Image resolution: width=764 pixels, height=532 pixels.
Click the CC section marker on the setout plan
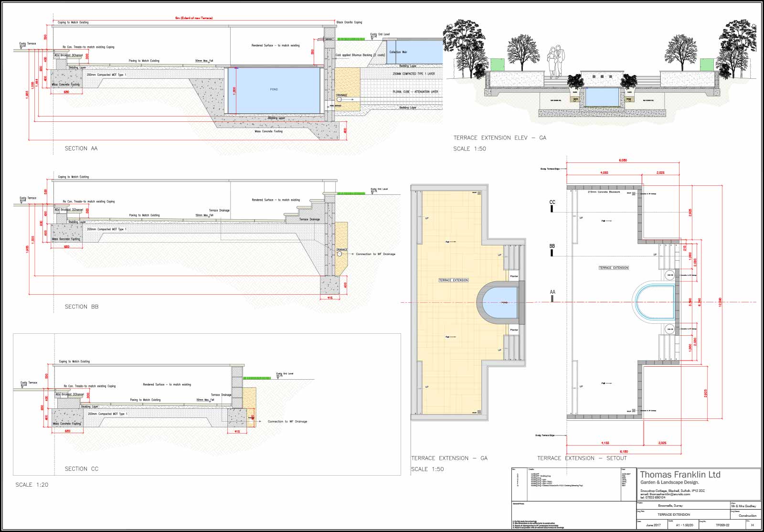tap(552, 205)
